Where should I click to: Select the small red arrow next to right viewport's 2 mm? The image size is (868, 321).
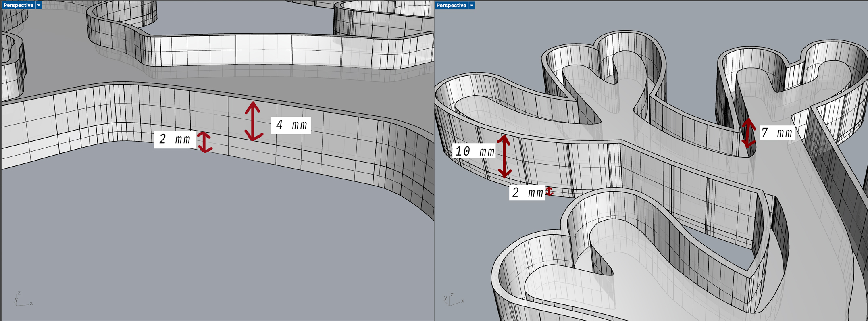coord(549,191)
